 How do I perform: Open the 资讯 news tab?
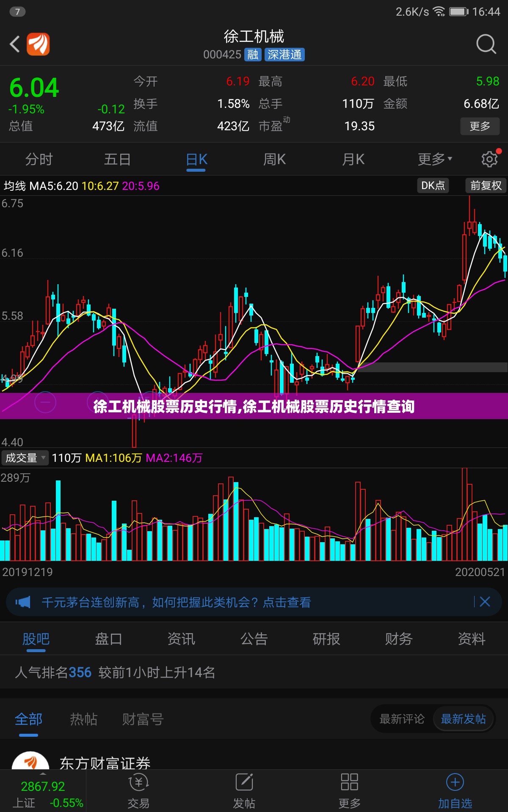181,639
